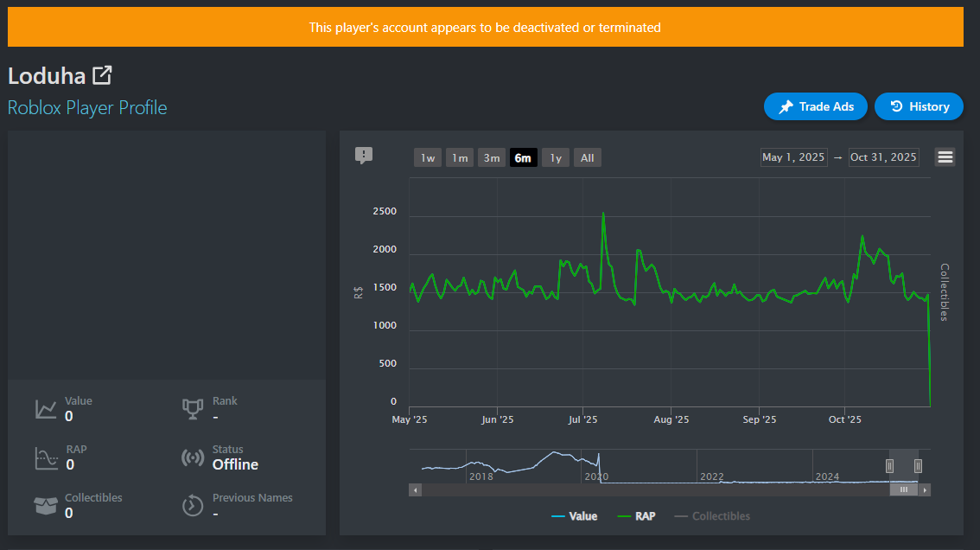Click the Collectibles box icon
This screenshot has height=550, width=980.
coord(46,506)
